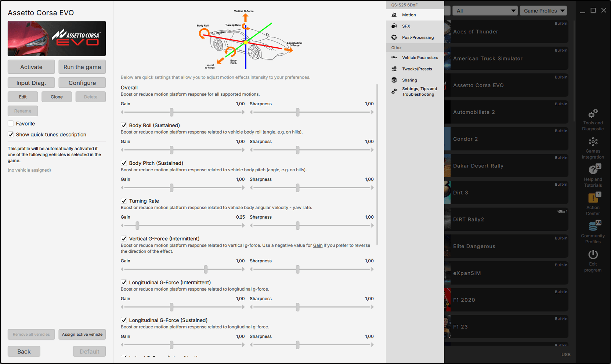The width and height of the screenshot is (611, 364).
Task: Toggle the Favorite checkbox
Action: [x=11, y=124]
